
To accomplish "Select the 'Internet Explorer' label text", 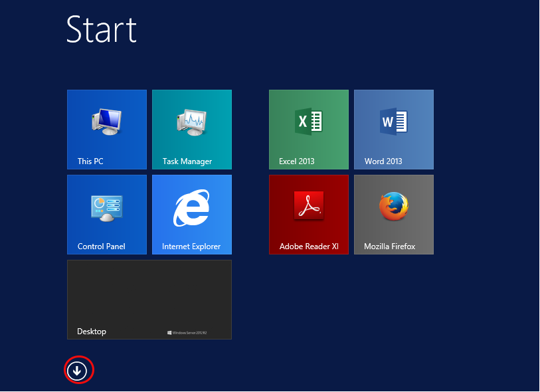I will coord(191,246).
